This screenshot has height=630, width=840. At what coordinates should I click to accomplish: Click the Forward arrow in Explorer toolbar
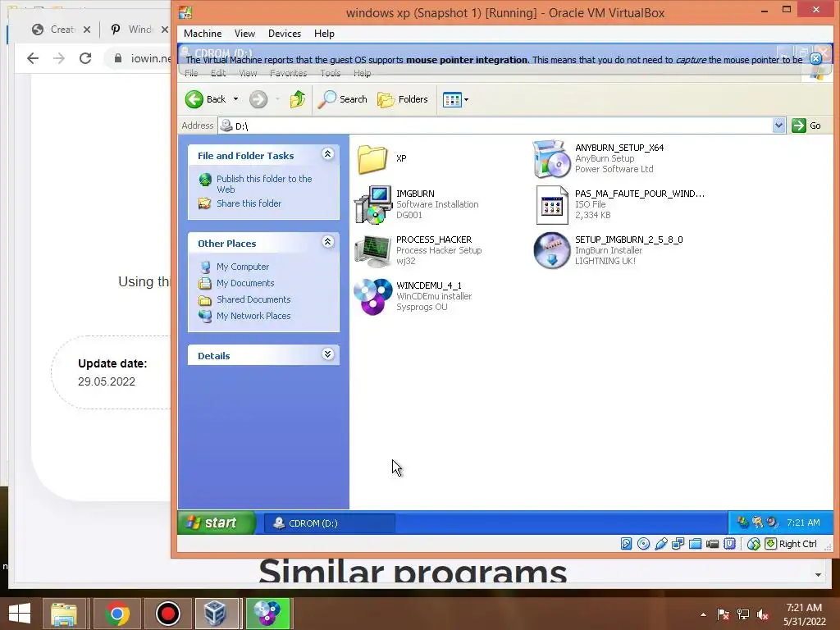click(x=258, y=99)
